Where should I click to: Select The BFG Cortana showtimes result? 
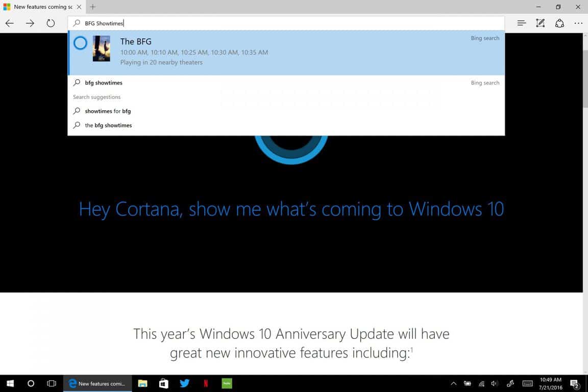click(x=286, y=53)
